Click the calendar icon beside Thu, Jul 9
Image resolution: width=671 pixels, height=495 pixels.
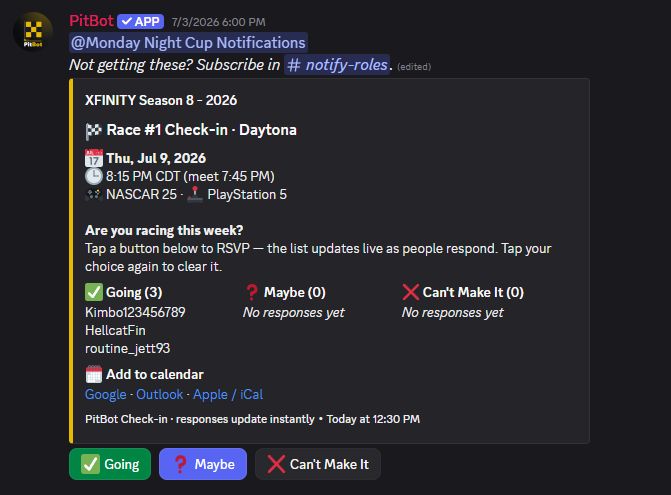click(94, 158)
